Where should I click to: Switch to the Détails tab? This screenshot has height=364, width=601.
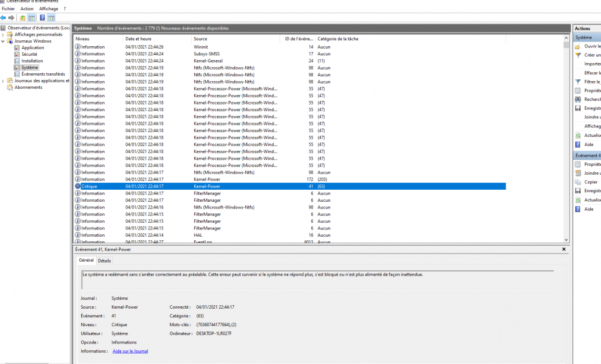coord(105,261)
